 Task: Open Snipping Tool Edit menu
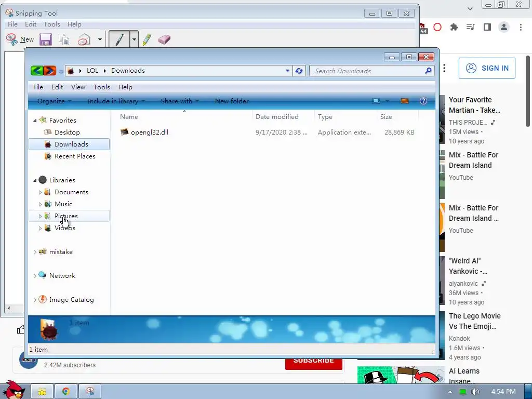click(31, 24)
